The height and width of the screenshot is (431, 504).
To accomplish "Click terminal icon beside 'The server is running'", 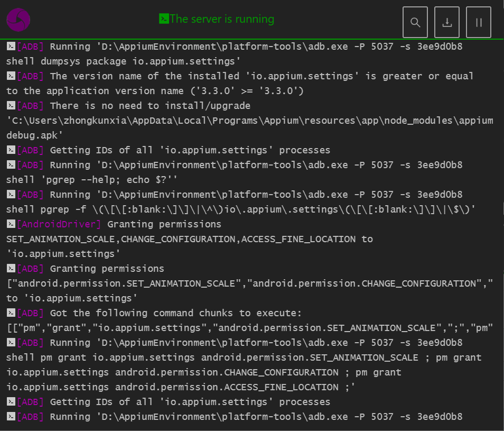I will [x=164, y=19].
